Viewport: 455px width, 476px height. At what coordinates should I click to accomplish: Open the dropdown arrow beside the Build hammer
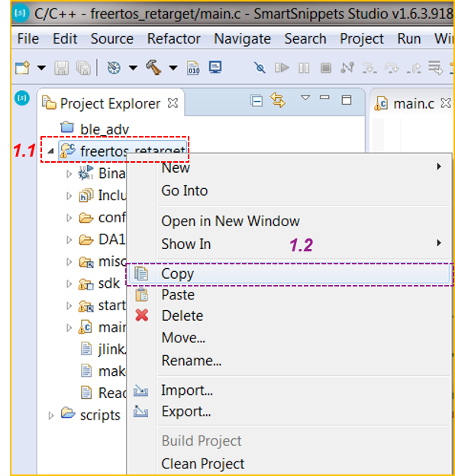(173, 68)
